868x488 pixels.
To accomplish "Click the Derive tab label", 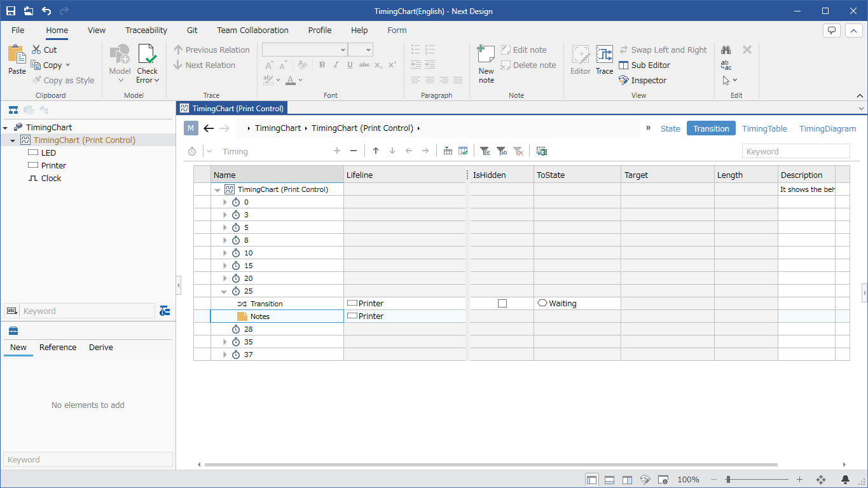I will point(101,348).
